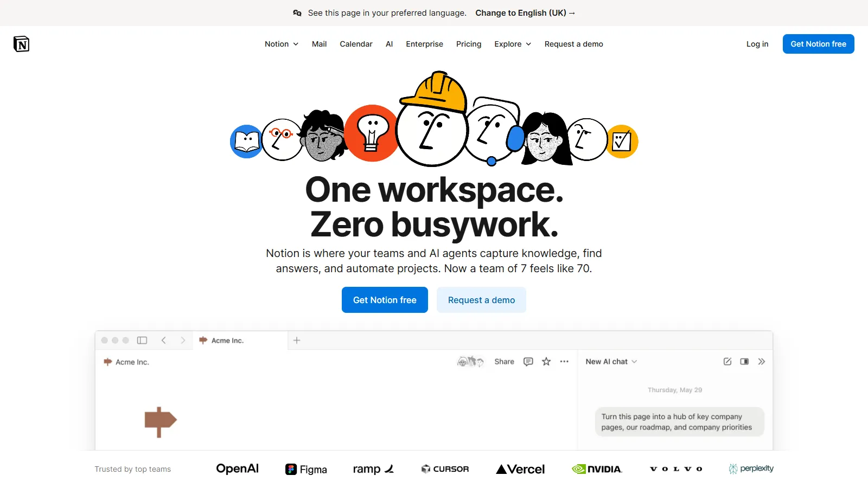Click the forward arrow in app window
The height and width of the screenshot is (488, 868).
tap(183, 341)
